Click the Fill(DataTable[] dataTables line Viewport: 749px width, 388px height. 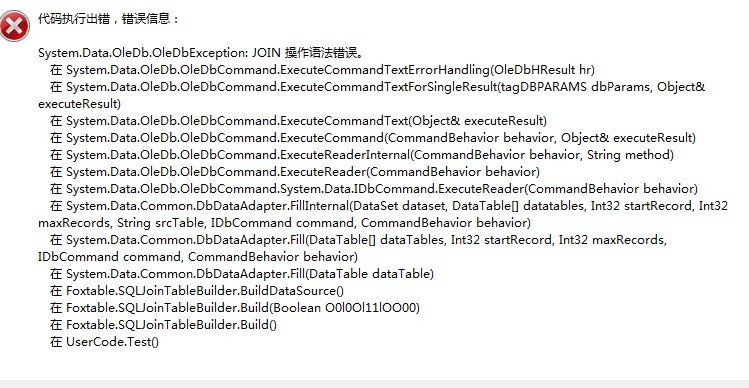tap(358, 239)
